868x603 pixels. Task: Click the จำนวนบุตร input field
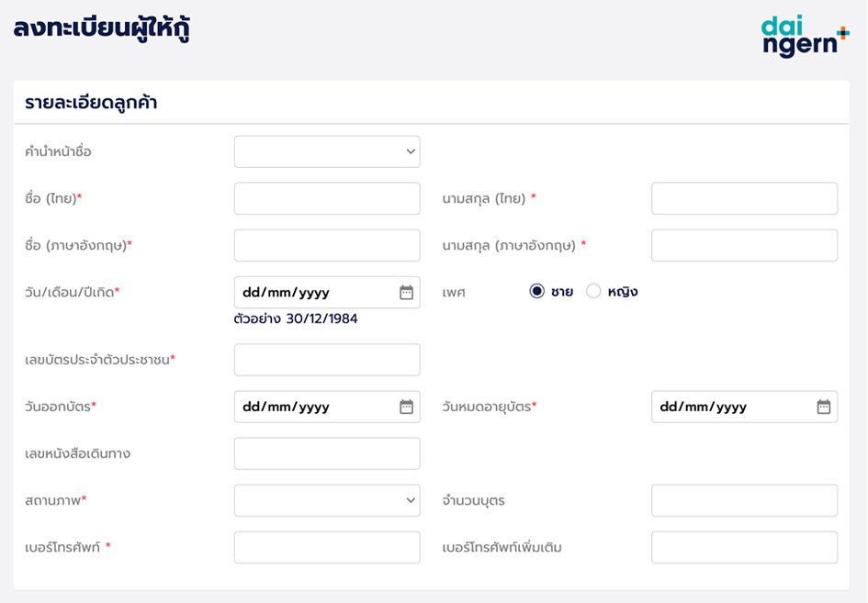pos(744,501)
